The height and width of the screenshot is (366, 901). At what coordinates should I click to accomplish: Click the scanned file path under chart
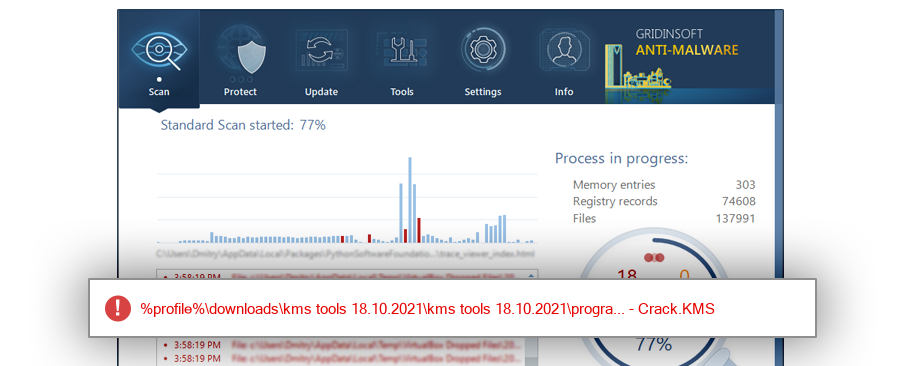(346, 253)
